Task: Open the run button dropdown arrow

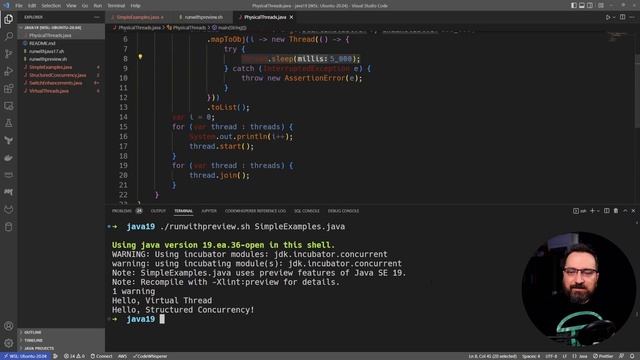Action: (x=614, y=17)
